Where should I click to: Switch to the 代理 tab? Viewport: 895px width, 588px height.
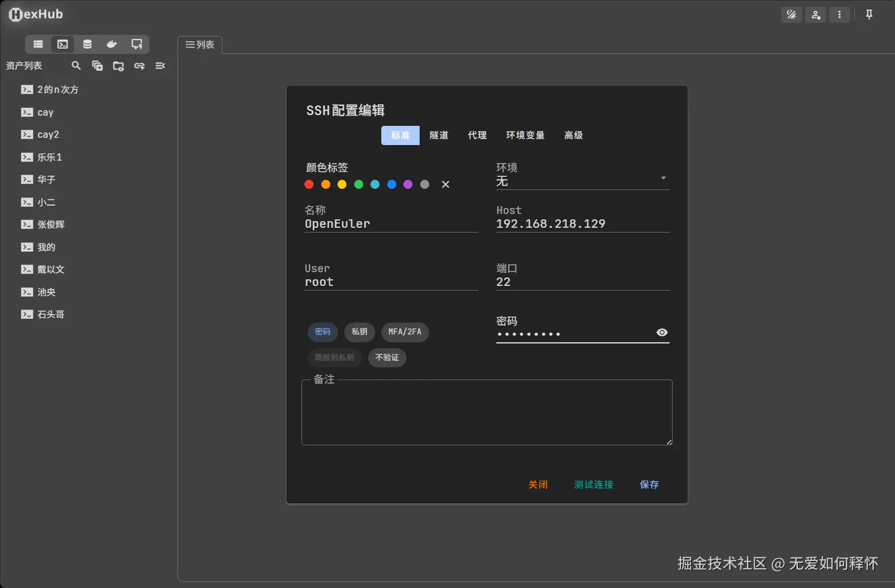pos(477,135)
